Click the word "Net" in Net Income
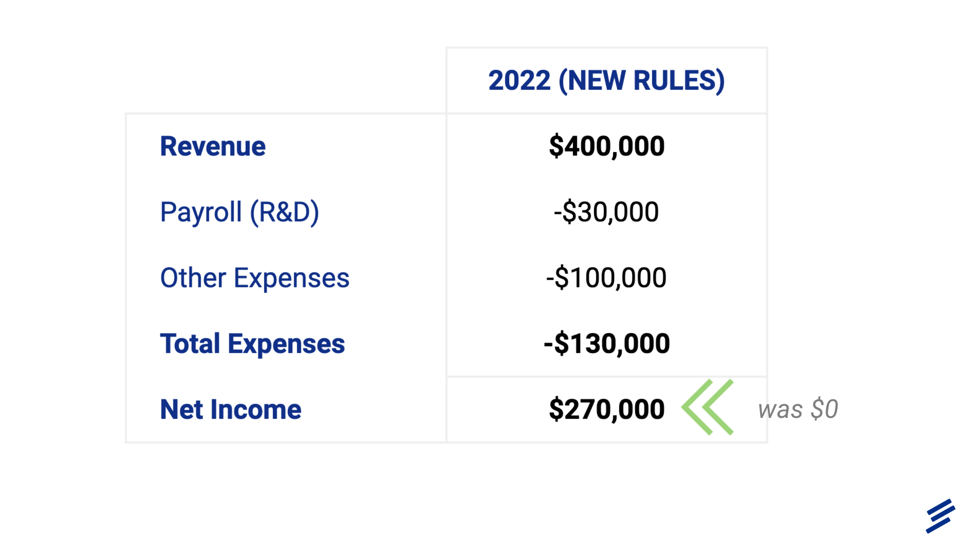The image size is (980, 548). (x=181, y=409)
